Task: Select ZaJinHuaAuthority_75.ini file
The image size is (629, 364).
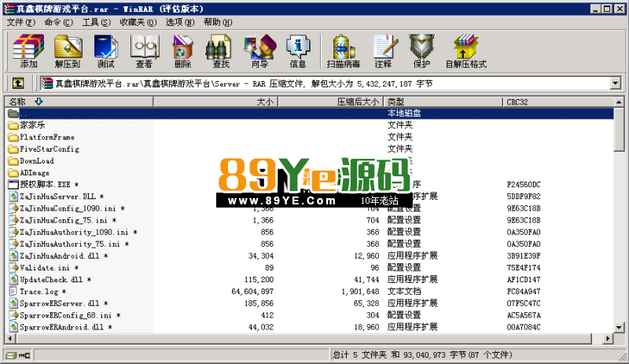Action: point(68,244)
